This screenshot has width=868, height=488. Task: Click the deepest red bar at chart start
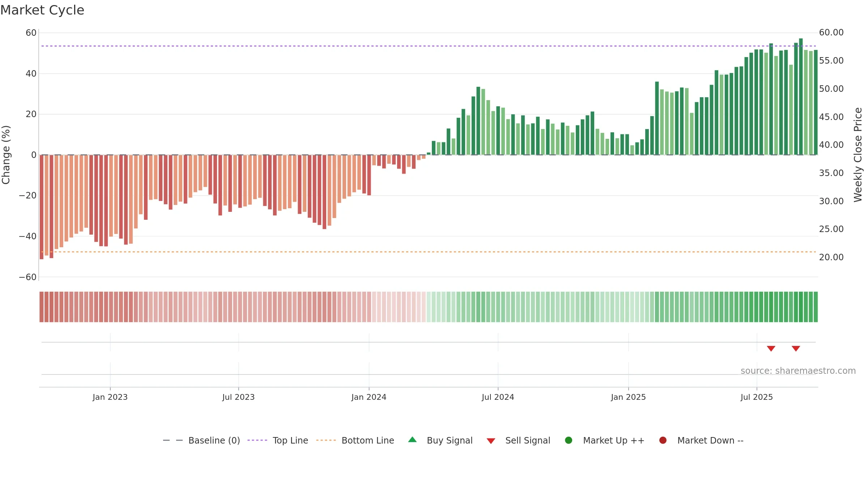coord(42,207)
